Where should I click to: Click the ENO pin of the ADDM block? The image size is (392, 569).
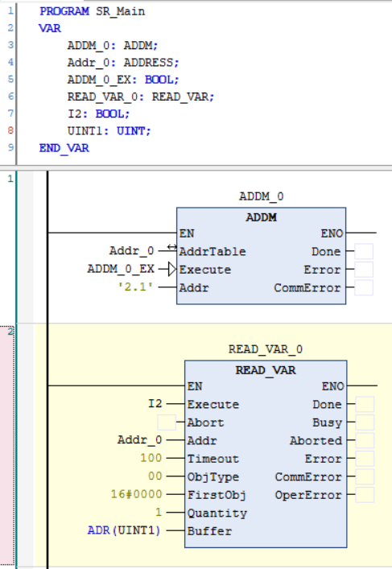[x=332, y=233]
